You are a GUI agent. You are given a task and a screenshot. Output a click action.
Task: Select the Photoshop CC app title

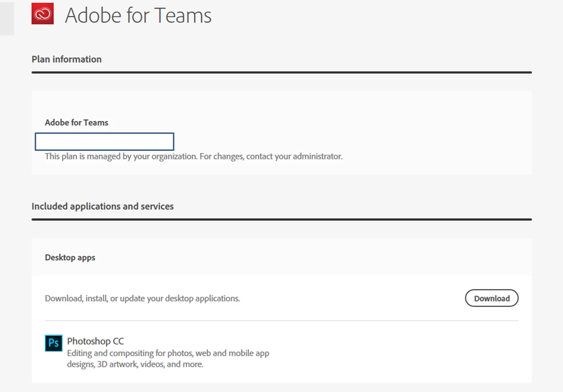[95, 341]
